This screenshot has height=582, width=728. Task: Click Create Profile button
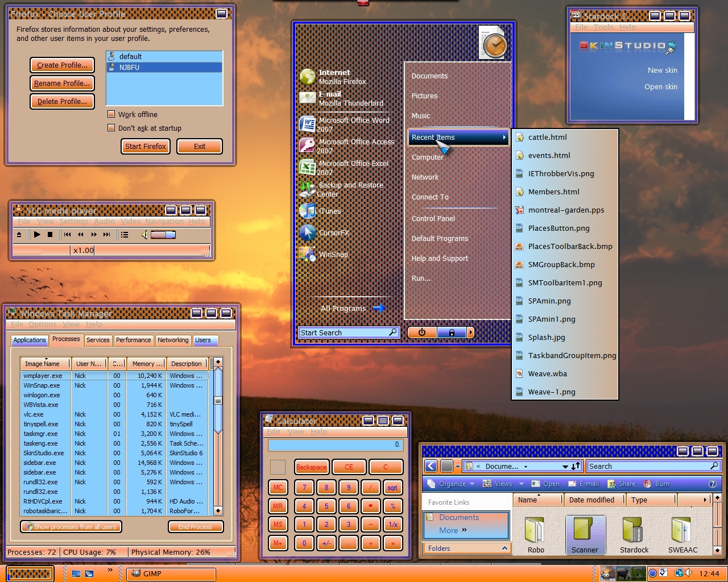point(63,65)
